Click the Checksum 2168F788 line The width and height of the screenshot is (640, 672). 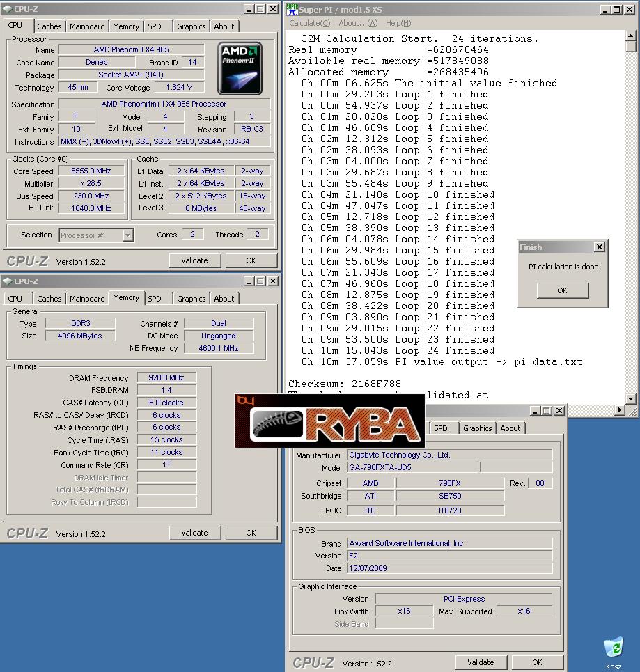coord(345,384)
